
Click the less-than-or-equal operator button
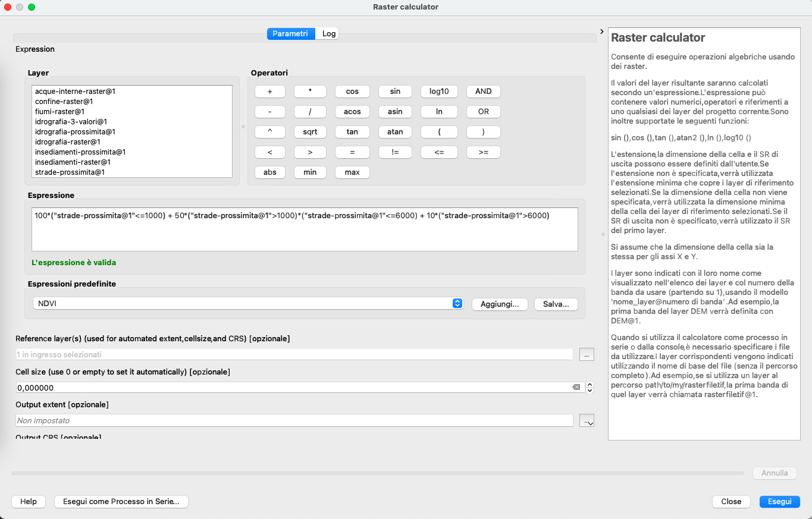[x=439, y=152]
